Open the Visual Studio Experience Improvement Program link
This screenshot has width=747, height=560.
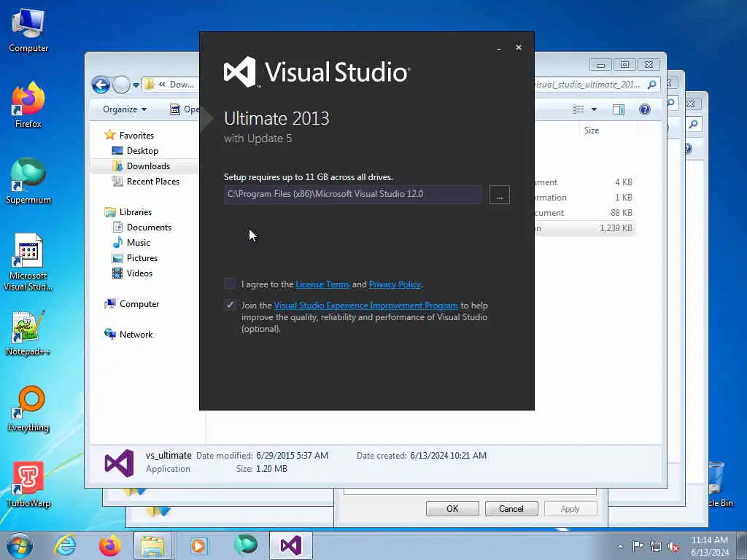coord(366,306)
